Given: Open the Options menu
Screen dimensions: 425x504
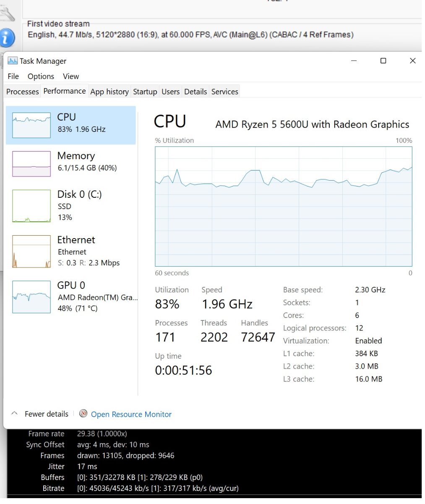Looking at the screenshot, I should [41, 76].
